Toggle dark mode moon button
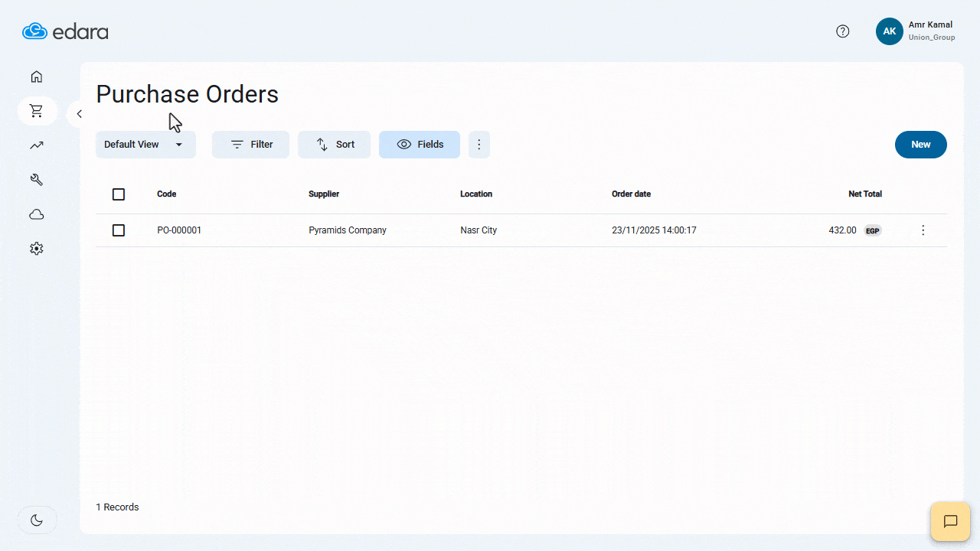The height and width of the screenshot is (551, 980). click(x=37, y=520)
